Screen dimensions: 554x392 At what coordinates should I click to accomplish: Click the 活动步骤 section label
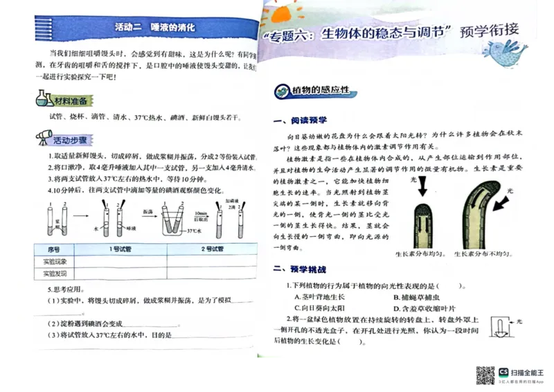click(71, 141)
